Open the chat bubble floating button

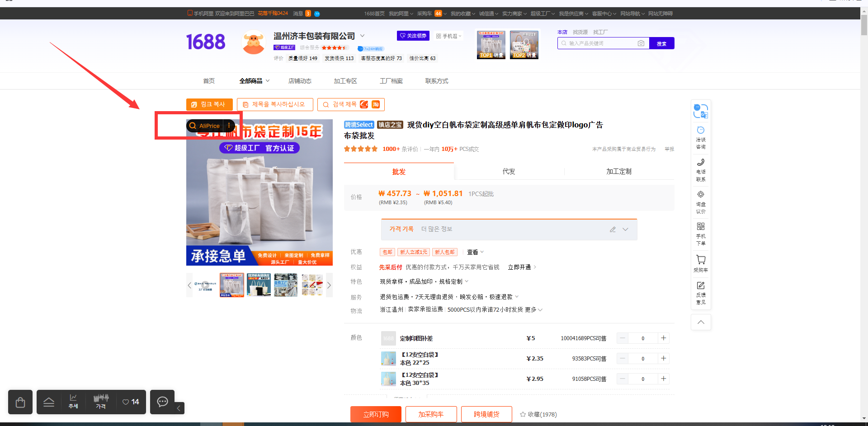coord(162,402)
